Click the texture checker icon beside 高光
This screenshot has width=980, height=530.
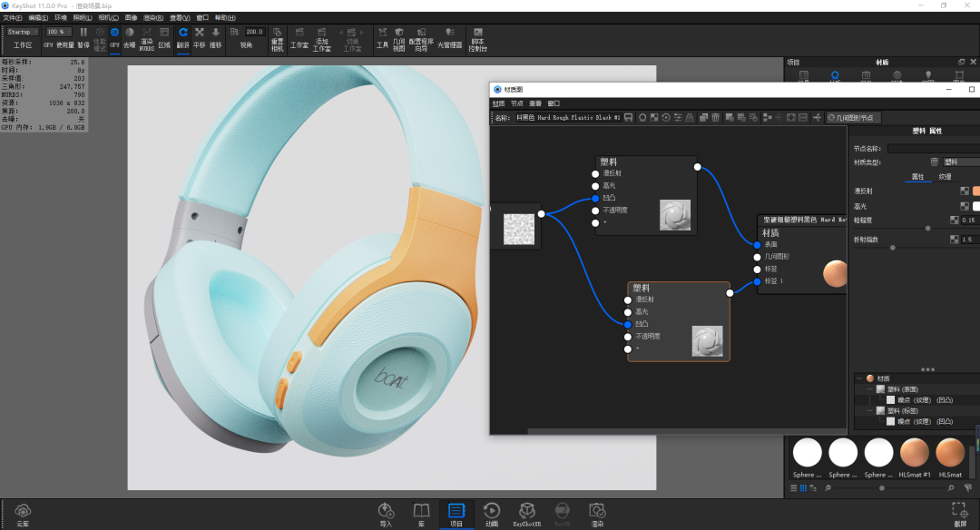click(x=965, y=206)
